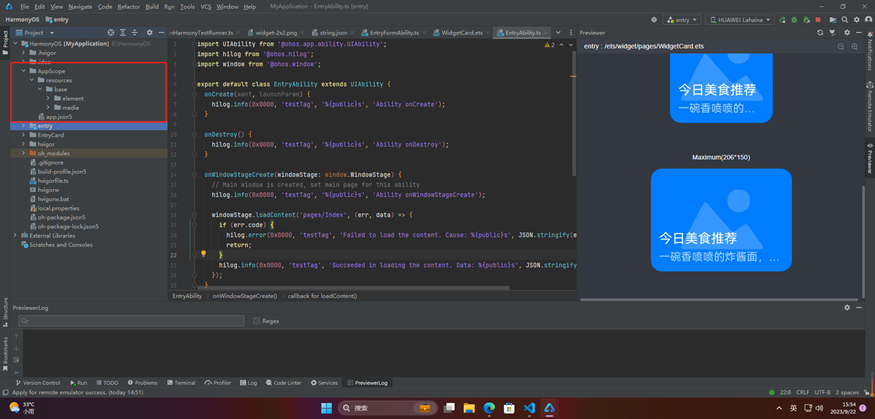Hide the Previewer panel with minus icon
875x419 pixels.
tap(859, 32)
